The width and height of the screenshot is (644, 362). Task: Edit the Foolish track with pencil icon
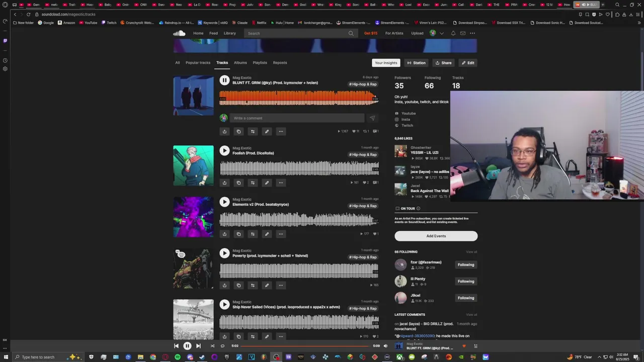(267, 183)
